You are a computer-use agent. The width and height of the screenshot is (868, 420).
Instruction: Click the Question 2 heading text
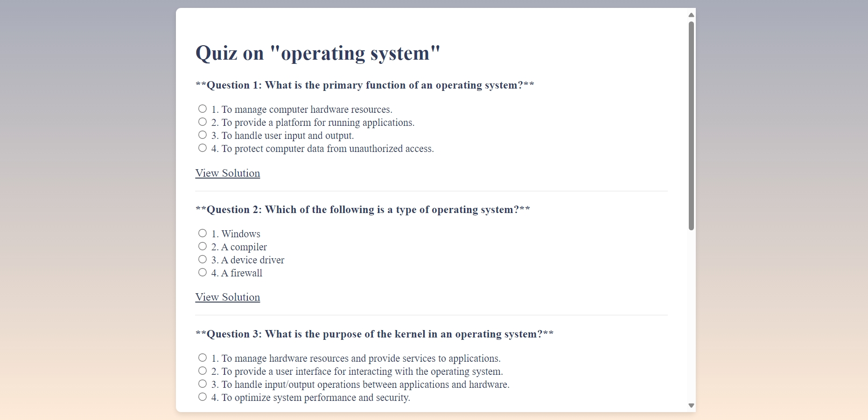coord(363,210)
